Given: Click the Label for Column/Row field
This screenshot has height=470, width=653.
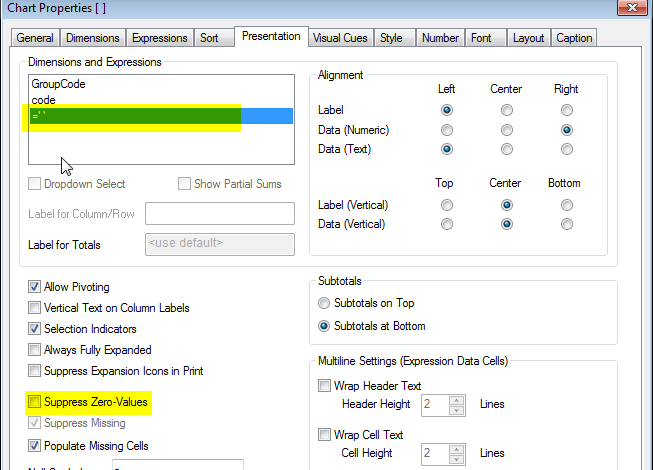Looking at the screenshot, I should click(x=219, y=213).
